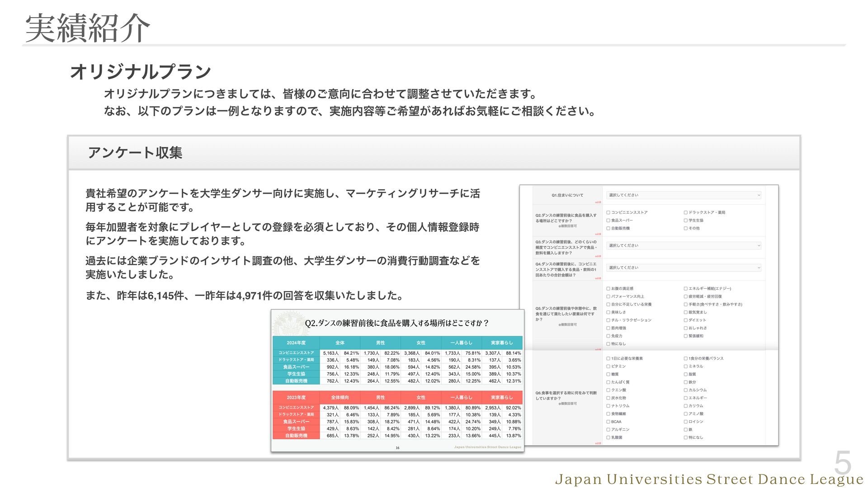Screen dimensions: 868x488
Task: Tick the エネルギー補給(エナジー) checkbox
Action: pyautogui.click(x=686, y=289)
